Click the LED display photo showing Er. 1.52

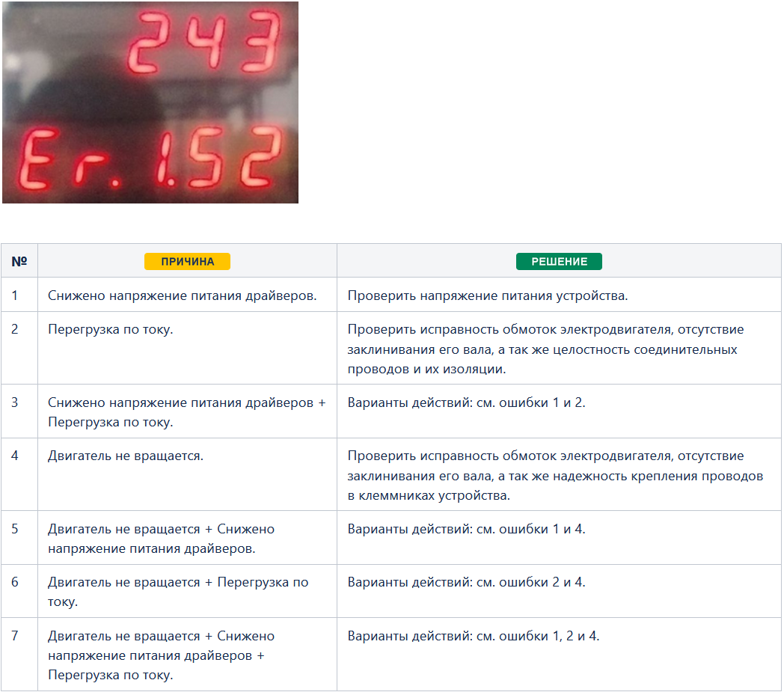coord(150,102)
